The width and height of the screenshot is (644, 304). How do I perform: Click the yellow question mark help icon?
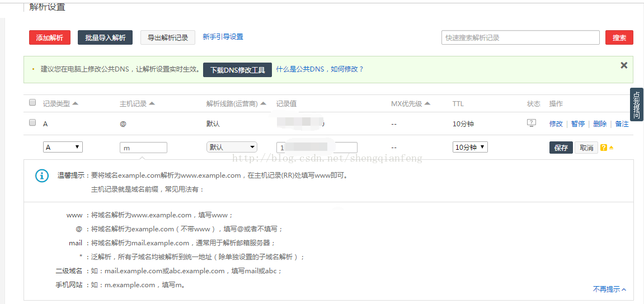[x=604, y=148]
